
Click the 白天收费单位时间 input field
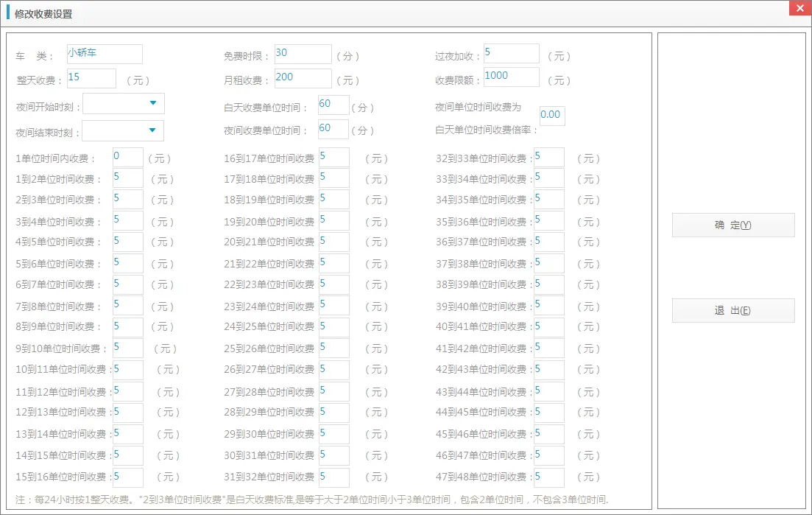tap(333, 105)
